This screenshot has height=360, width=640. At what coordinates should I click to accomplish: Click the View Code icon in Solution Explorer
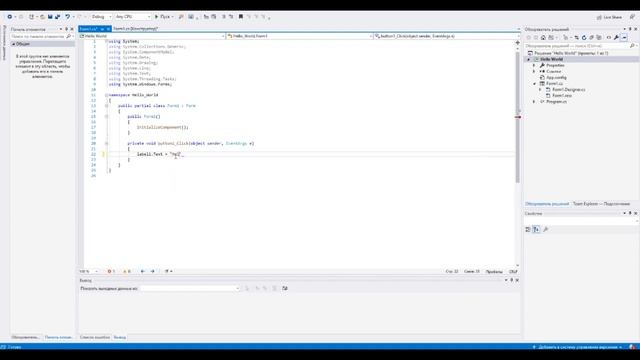click(x=609, y=38)
